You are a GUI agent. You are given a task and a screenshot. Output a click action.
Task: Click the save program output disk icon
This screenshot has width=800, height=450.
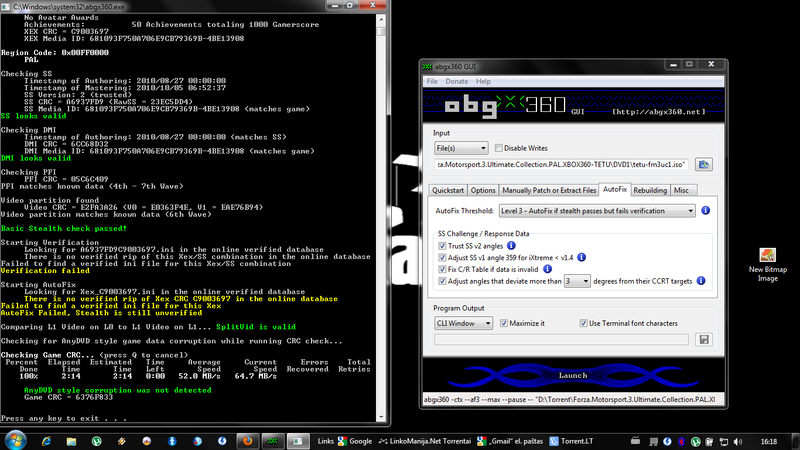[704, 340]
